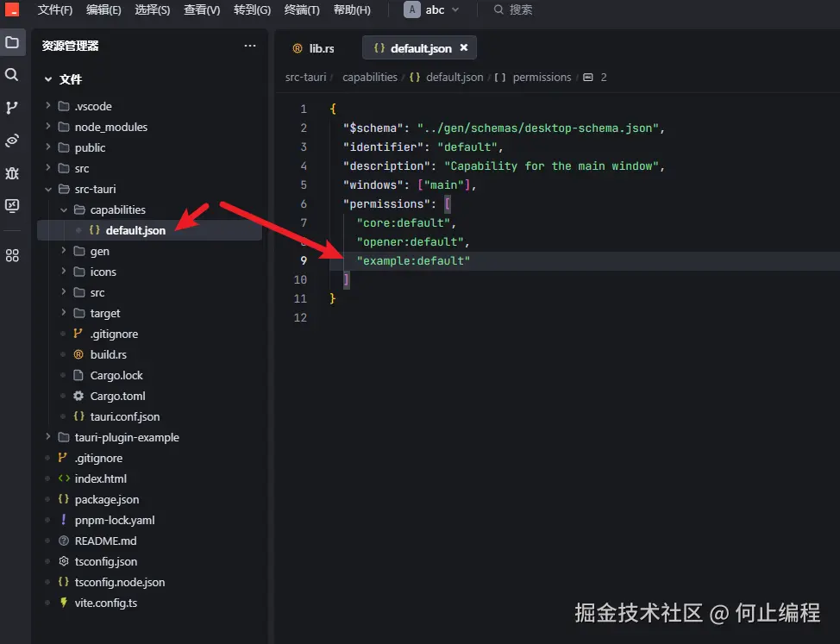This screenshot has height=644, width=840.
Task: Switch to the lib.rs tab
Action: (x=314, y=48)
